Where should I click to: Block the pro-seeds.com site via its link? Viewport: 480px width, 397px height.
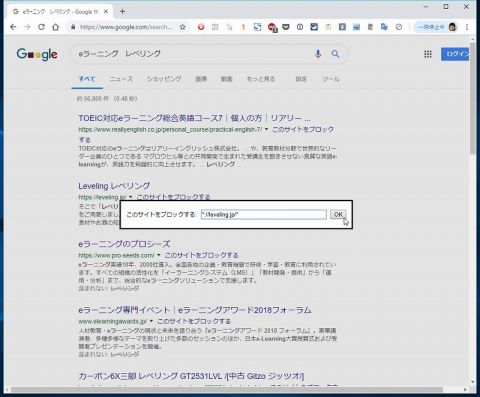click(201, 255)
